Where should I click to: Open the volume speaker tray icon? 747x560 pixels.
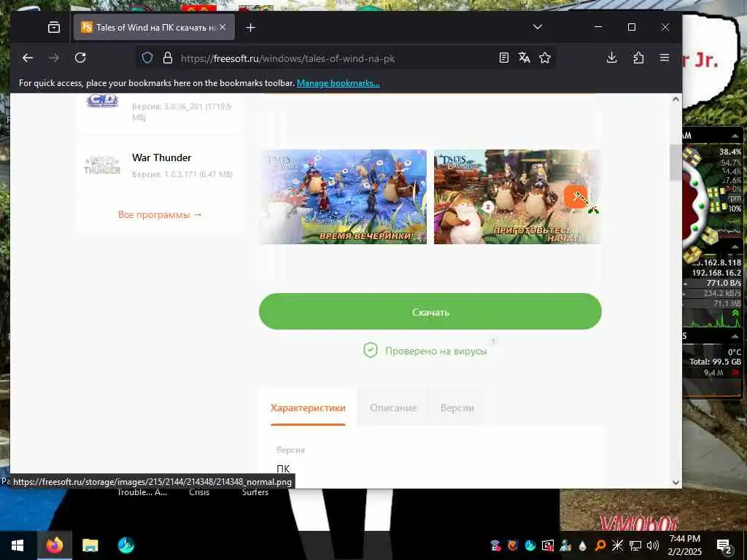point(653,545)
